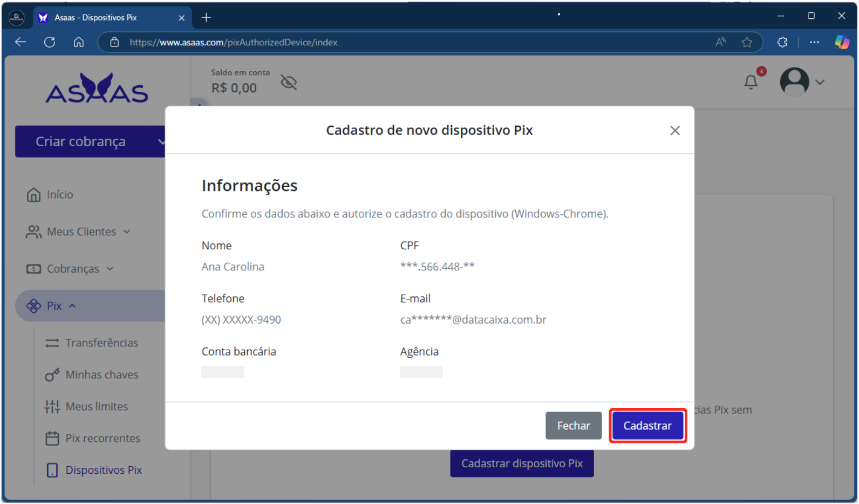Click the Cobranças money icon
859x504 pixels.
33,269
